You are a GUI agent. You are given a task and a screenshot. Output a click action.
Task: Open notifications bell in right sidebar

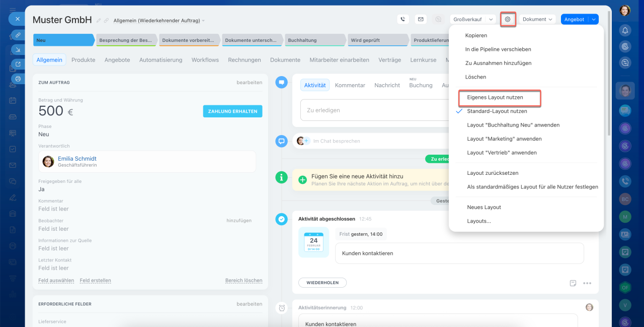pyautogui.click(x=625, y=30)
